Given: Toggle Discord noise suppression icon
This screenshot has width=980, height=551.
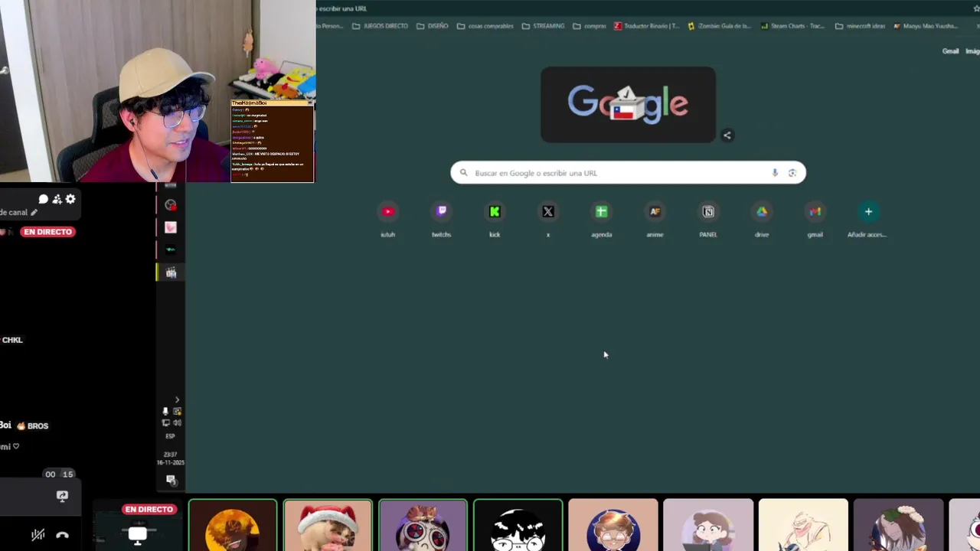Looking at the screenshot, I should (x=38, y=536).
